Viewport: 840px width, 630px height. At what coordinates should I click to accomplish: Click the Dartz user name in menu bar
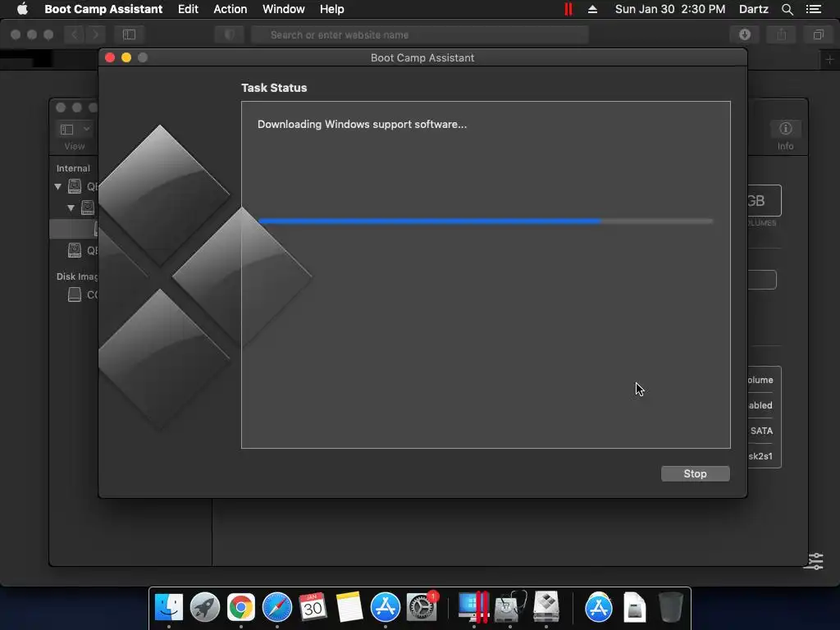[753, 9]
